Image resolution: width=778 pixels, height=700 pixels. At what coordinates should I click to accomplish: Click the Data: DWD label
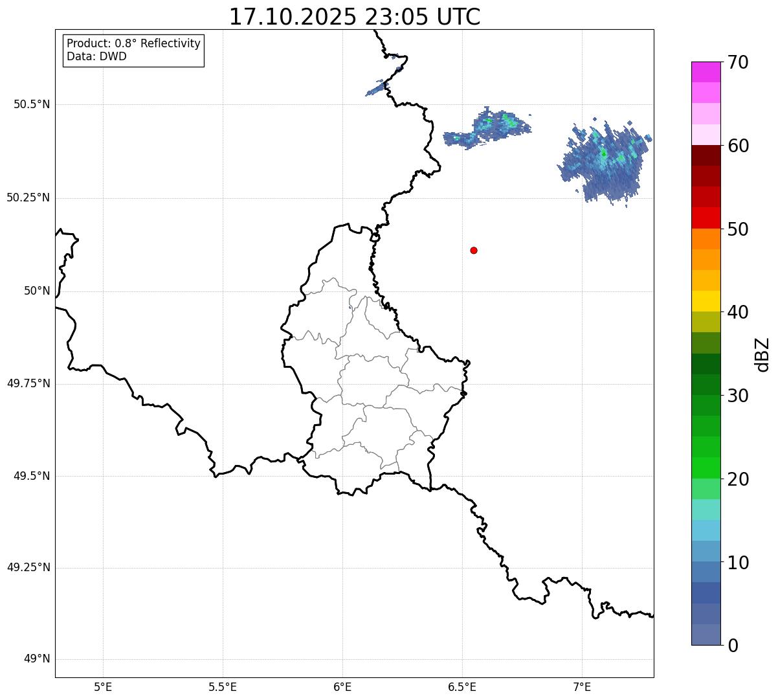(96, 56)
